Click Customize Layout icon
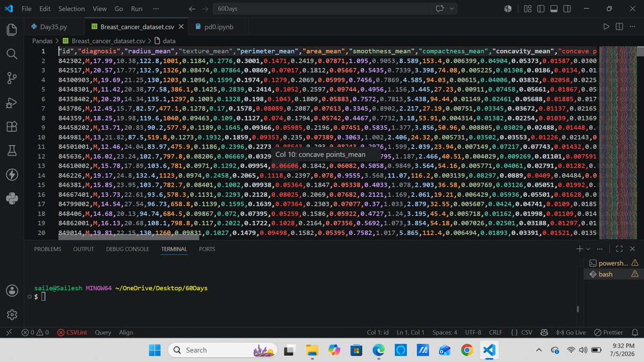 (528, 9)
